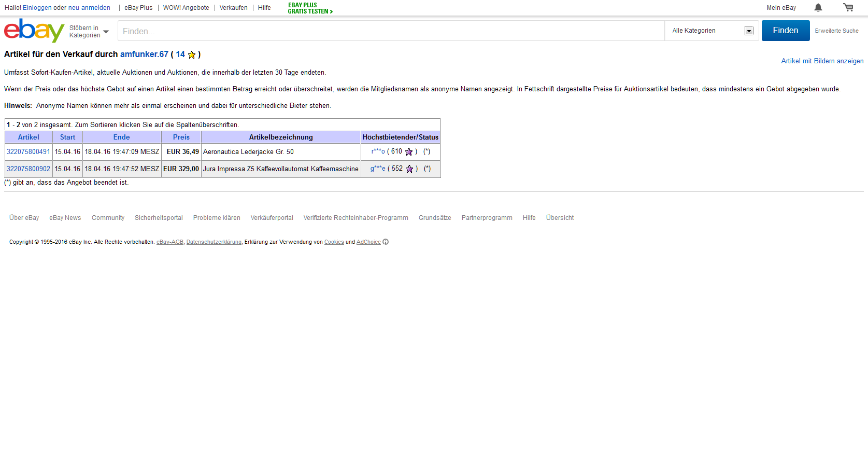This screenshot has width=868, height=471.
Task: Sort table by Preis column header
Action: click(181, 137)
